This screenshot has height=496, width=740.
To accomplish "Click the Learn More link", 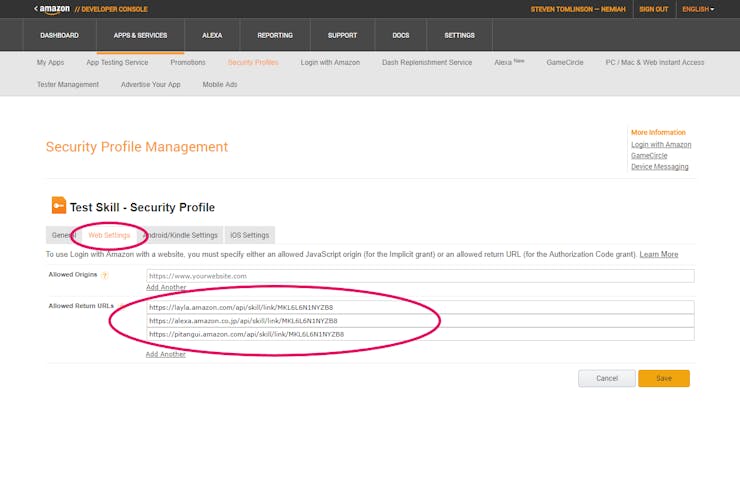I will pyautogui.click(x=659, y=254).
